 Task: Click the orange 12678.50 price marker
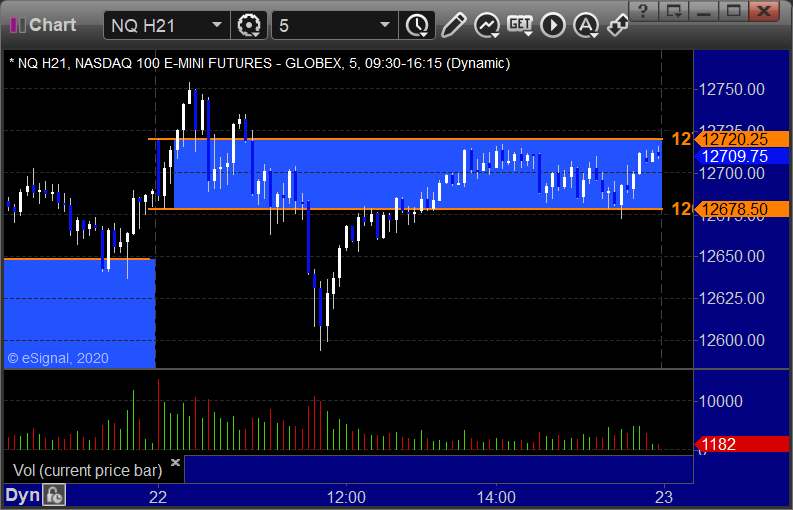pos(741,209)
